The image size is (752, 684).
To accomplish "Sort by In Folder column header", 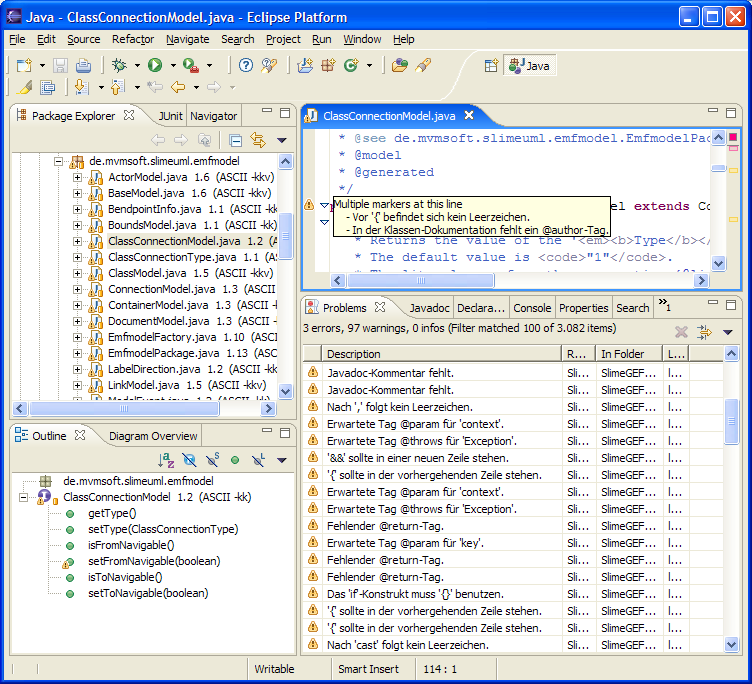I will [x=628, y=354].
